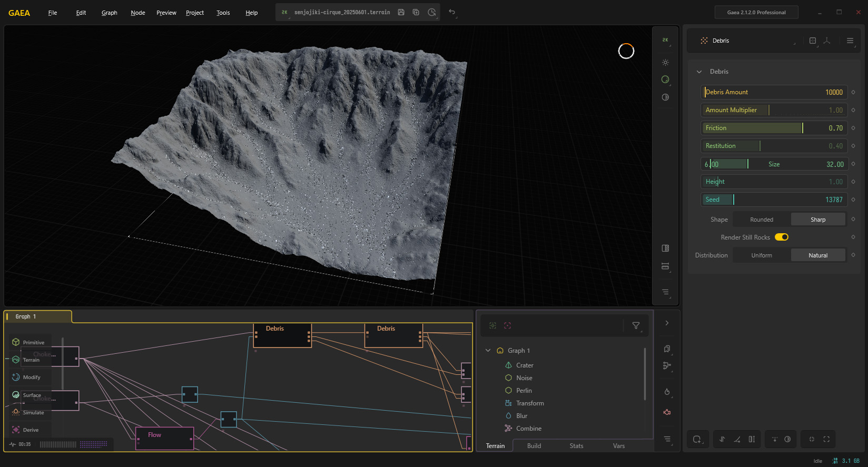Open the viewport sidebar hamburger menu

(666, 292)
